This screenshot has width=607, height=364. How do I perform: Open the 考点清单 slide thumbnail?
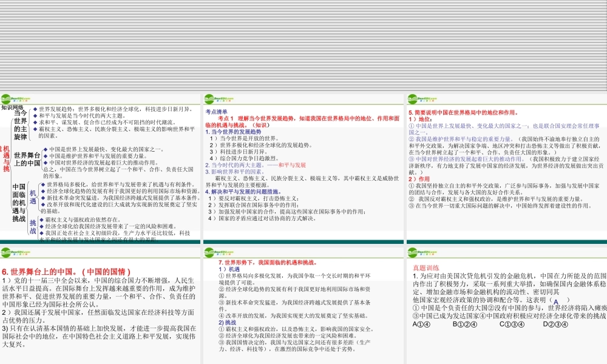[303, 168]
